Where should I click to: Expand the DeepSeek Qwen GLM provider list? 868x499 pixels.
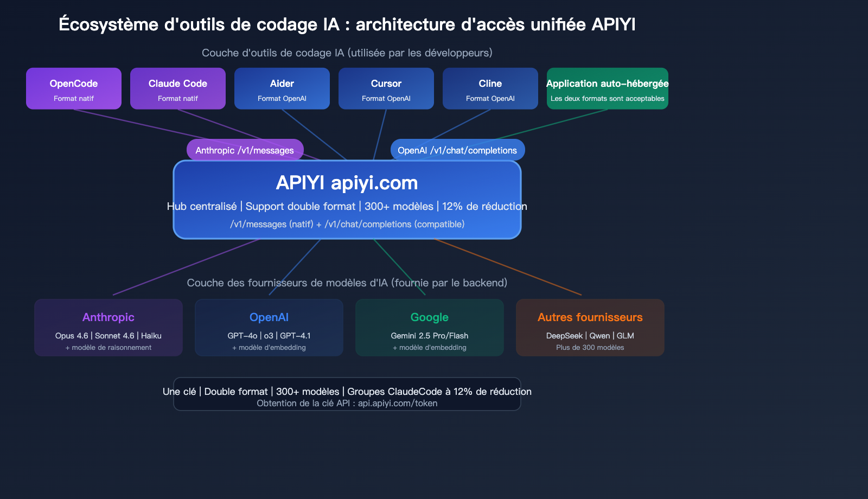pos(590,336)
